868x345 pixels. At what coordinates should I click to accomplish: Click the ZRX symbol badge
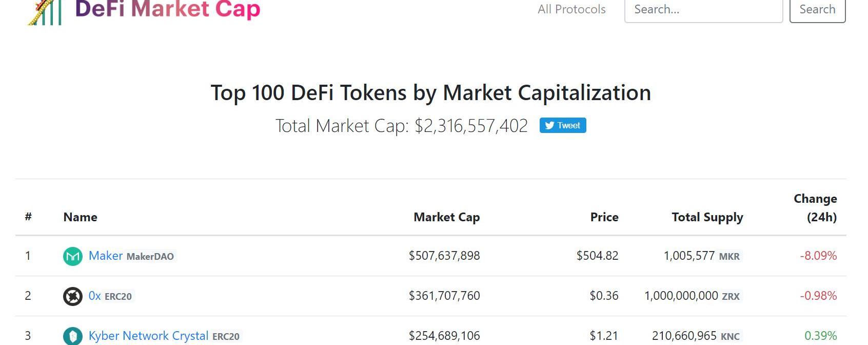[731, 296]
